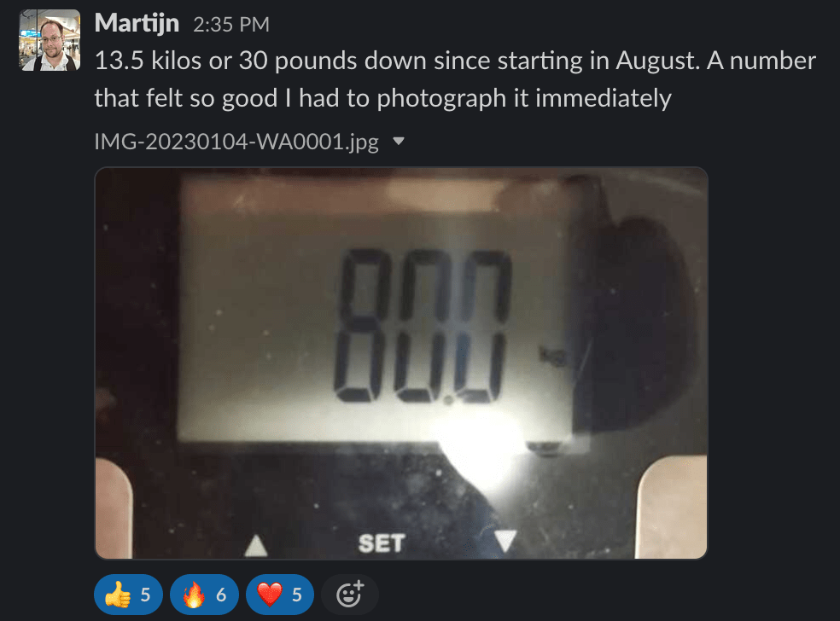
Task: Click the 80.0 reading in the photo
Action: pos(422,326)
